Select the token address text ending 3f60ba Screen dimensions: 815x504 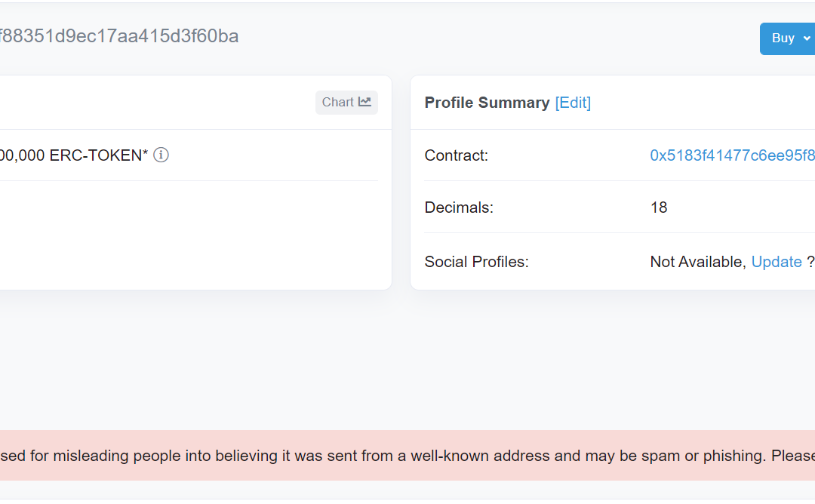[x=119, y=36]
